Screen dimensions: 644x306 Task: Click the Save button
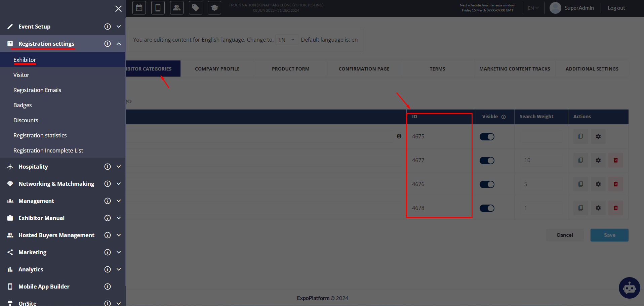pyautogui.click(x=609, y=235)
